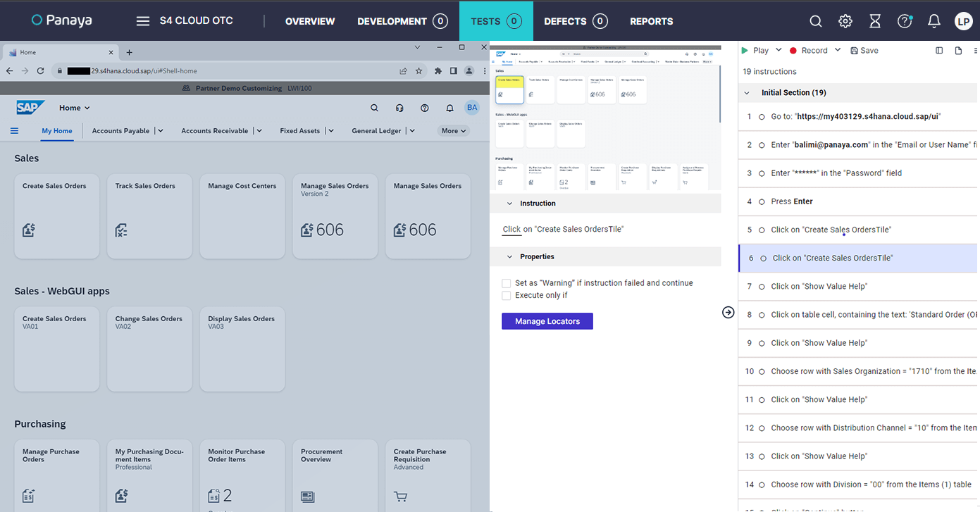Bookmark the page with star icon
Screen dimensions: 980x512
(419, 70)
